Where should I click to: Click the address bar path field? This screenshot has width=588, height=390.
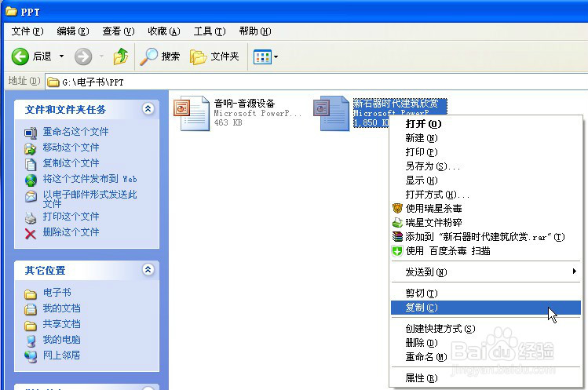click(x=315, y=82)
